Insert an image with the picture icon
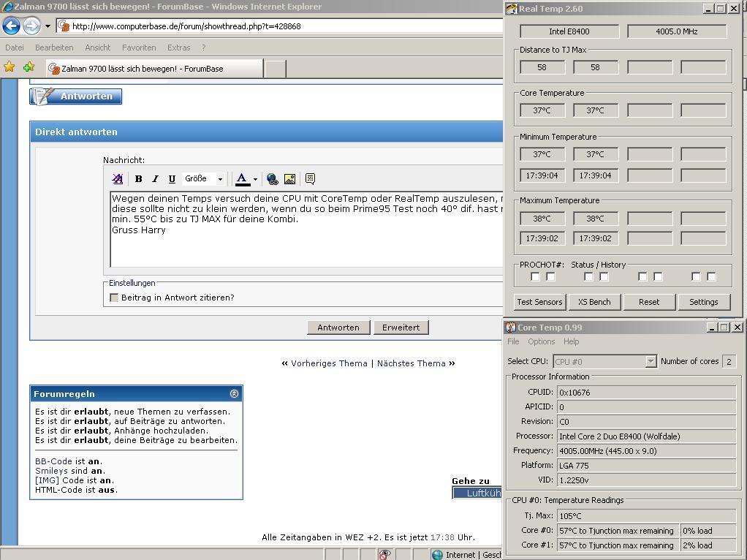 click(x=289, y=178)
